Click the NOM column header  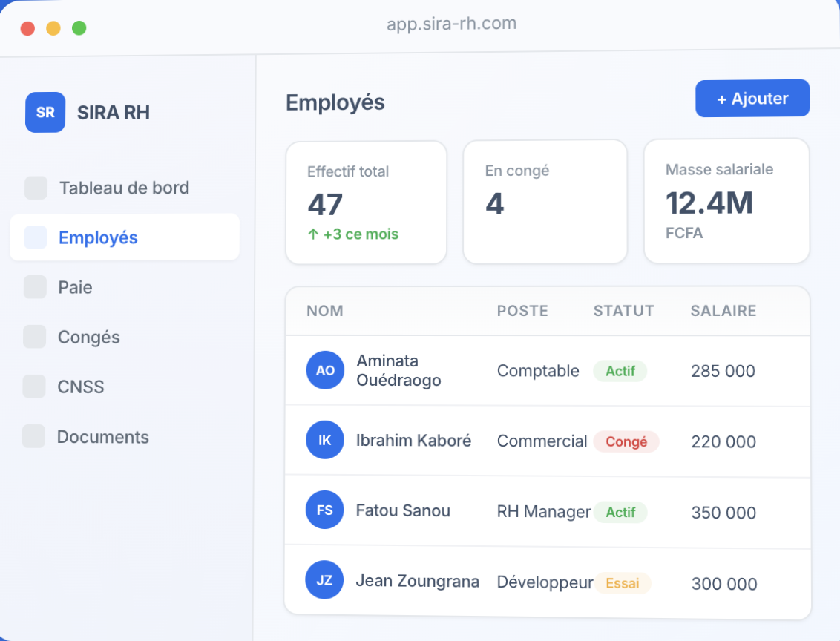pos(325,311)
